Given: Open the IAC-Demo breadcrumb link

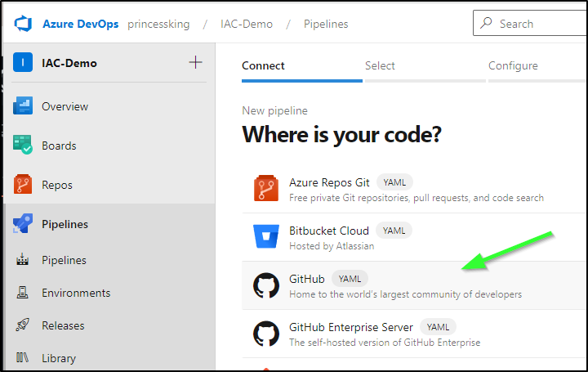Looking at the screenshot, I should pos(247,24).
